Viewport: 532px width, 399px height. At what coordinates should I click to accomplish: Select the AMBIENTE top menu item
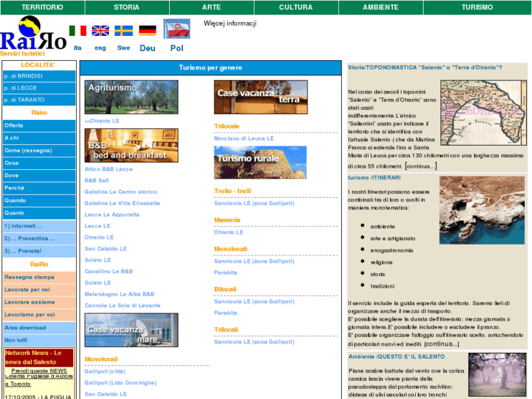381,7
